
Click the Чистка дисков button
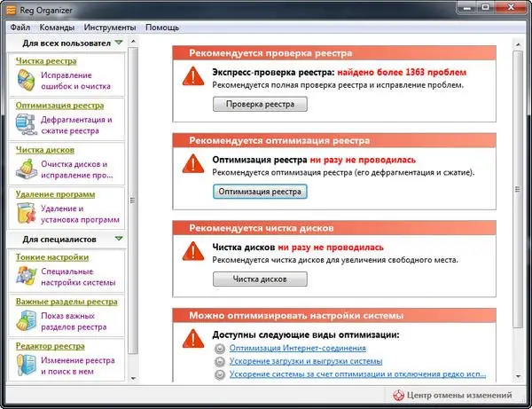[x=260, y=279]
